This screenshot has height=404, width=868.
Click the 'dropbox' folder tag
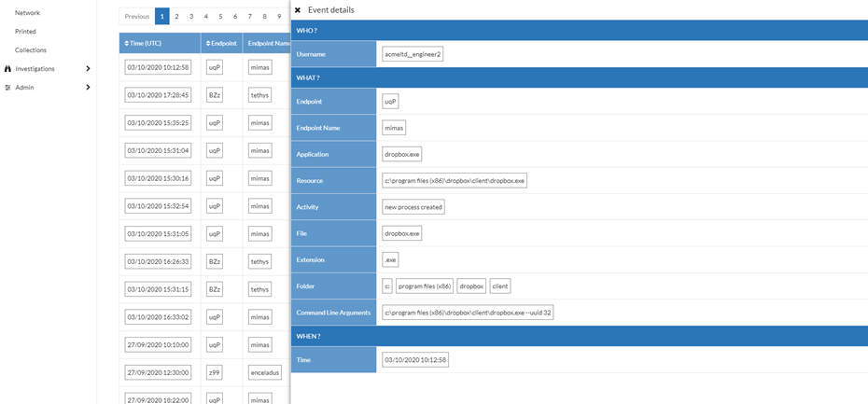pyautogui.click(x=471, y=286)
